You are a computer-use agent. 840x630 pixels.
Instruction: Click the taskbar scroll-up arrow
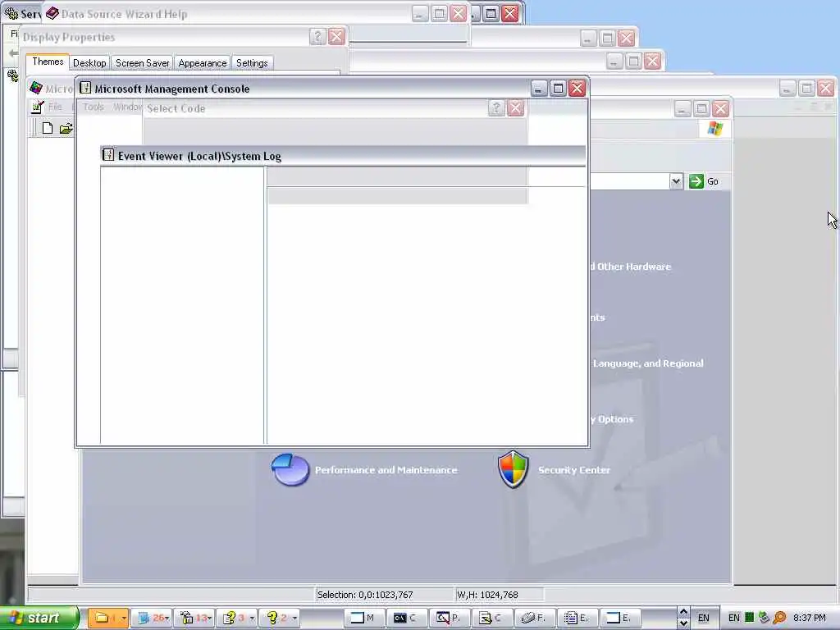click(683, 611)
